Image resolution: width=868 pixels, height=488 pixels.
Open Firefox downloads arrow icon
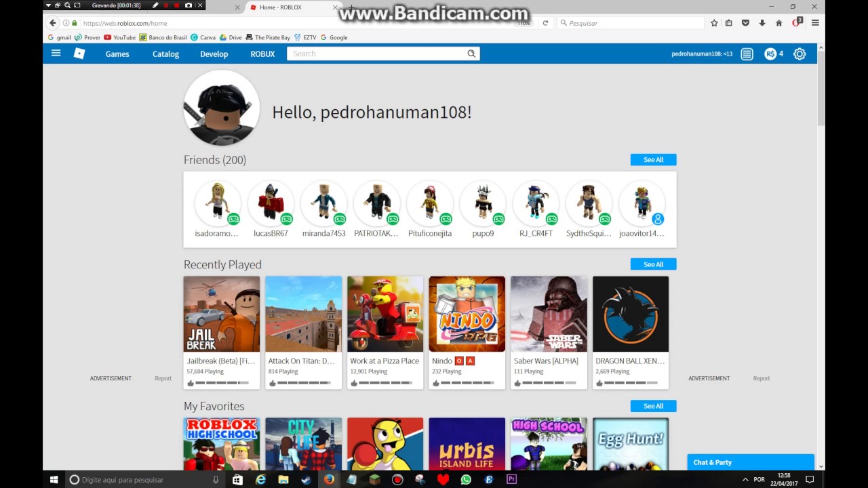(762, 23)
